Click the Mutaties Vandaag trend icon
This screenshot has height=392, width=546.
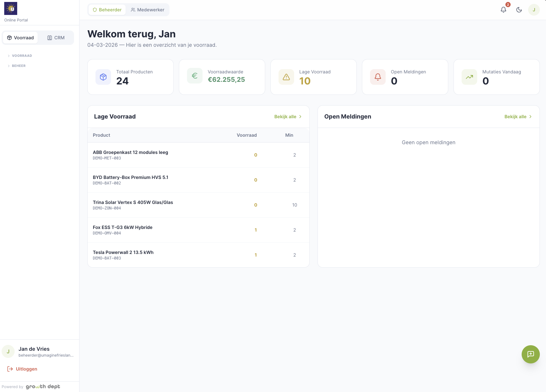click(x=469, y=77)
